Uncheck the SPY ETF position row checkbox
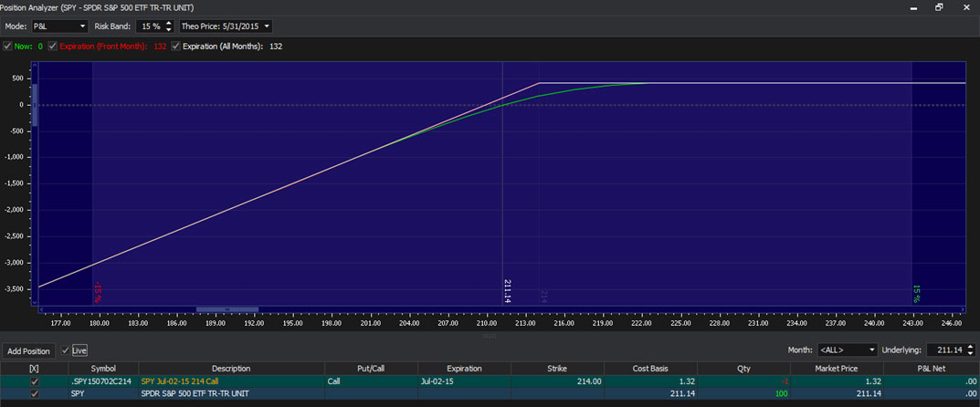The height and width of the screenshot is (407, 980). 35,393
